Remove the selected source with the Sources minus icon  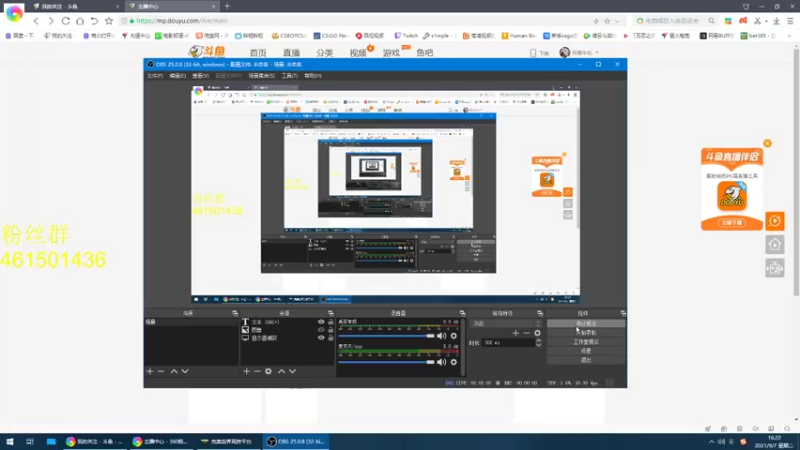[x=257, y=371]
